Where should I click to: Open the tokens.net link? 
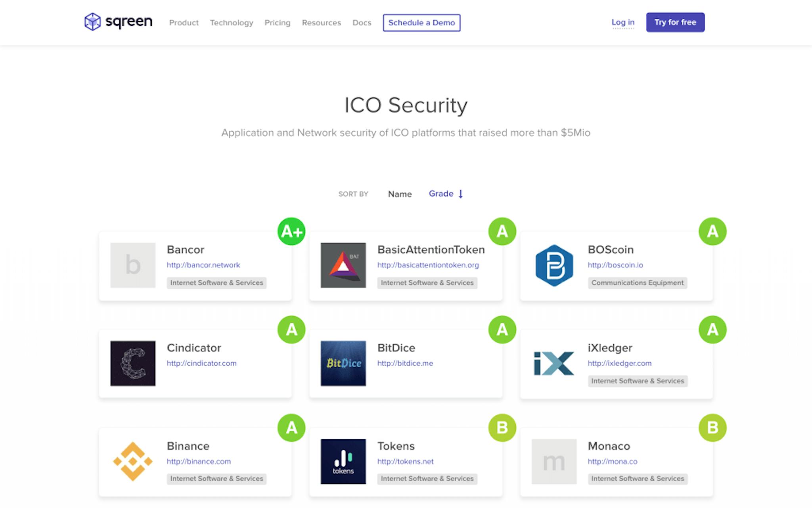point(405,462)
